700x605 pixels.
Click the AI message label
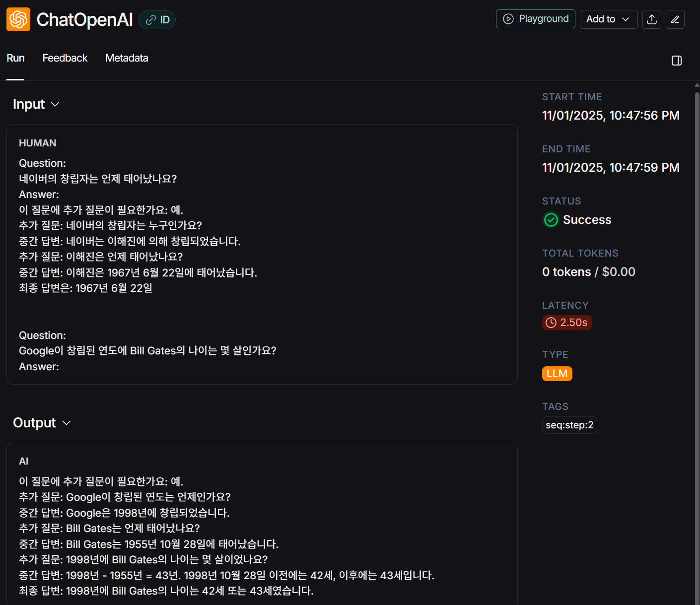[x=24, y=461]
